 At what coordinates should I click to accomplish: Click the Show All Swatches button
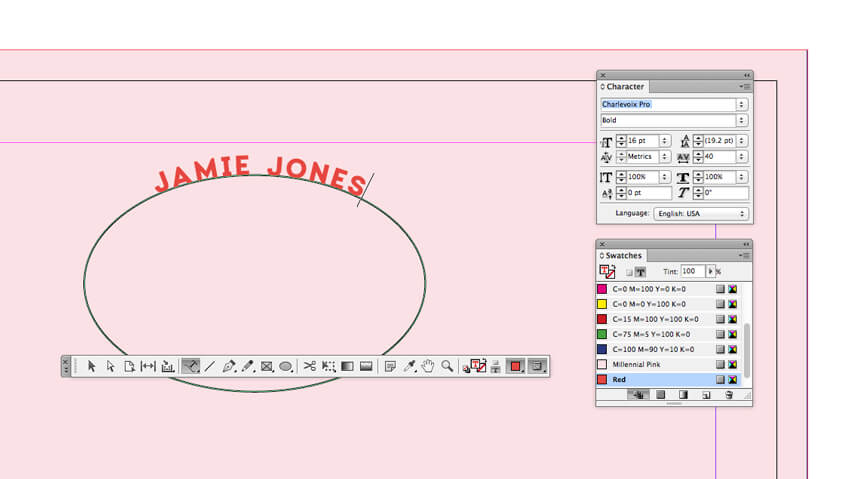click(x=638, y=395)
